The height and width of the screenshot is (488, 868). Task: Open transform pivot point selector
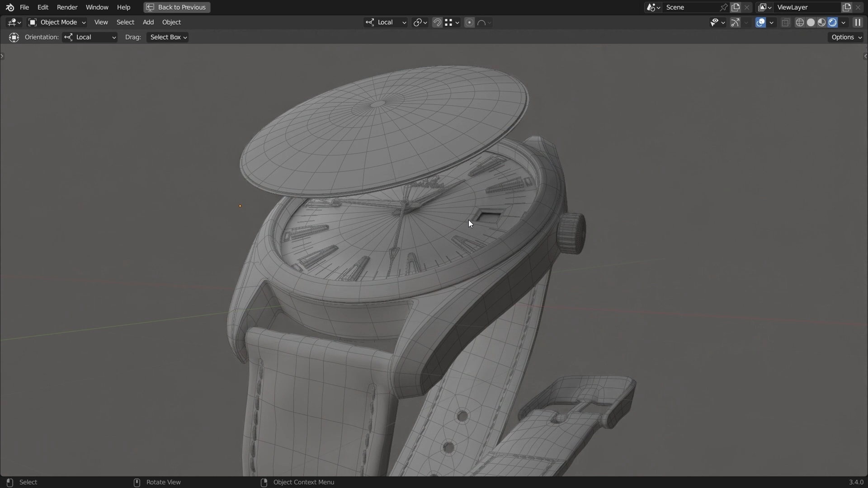click(420, 23)
